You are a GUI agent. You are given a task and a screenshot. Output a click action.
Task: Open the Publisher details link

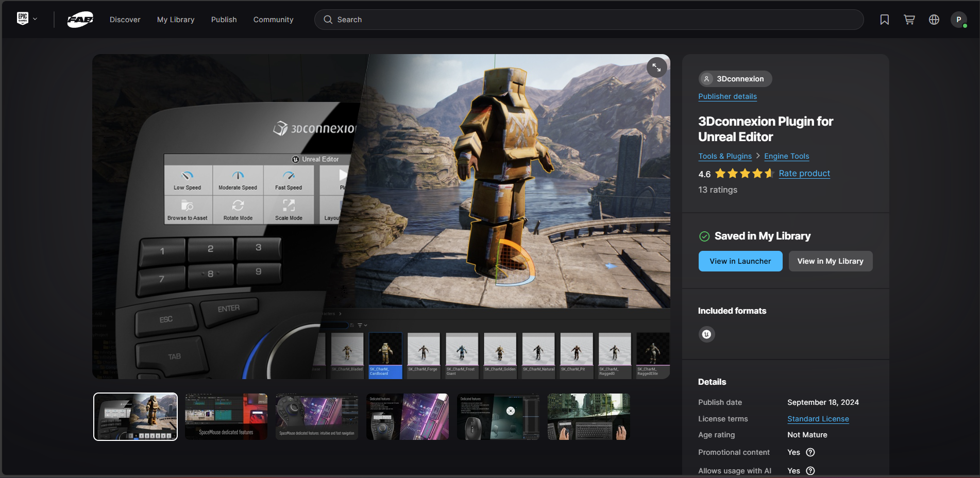(x=727, y=96)
